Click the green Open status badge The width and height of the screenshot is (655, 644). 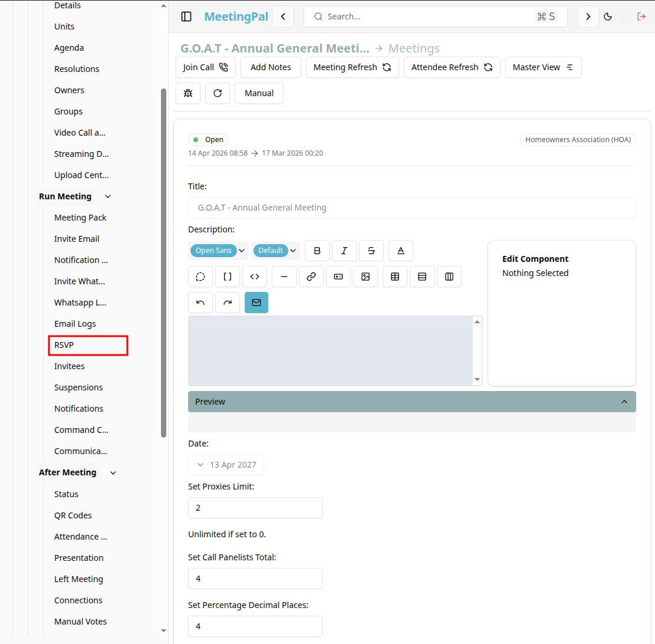(209, 140)
